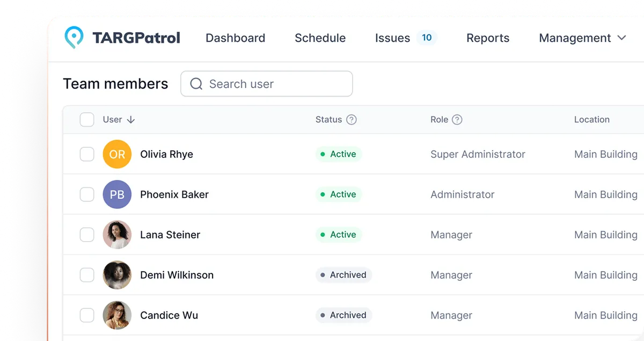This screenshot has width=644, height=341.
Task: Click the Archived status badge for Candice Wu
Action: coord(343,315)
